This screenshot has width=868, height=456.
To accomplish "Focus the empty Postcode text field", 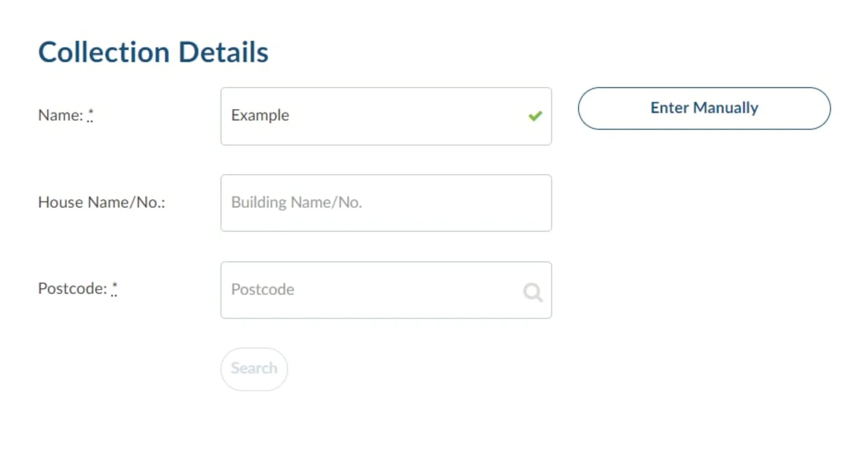I will coord(362,290).
